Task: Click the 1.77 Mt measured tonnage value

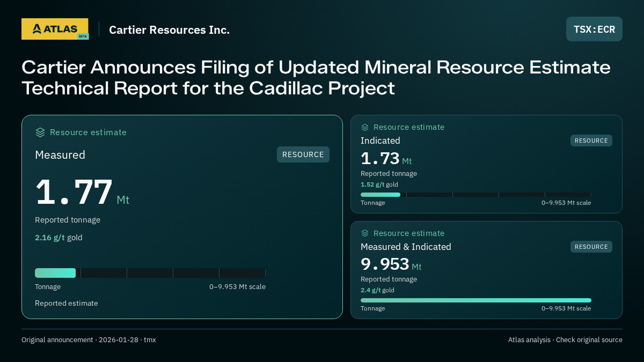Action: click(x=82, y=192)
